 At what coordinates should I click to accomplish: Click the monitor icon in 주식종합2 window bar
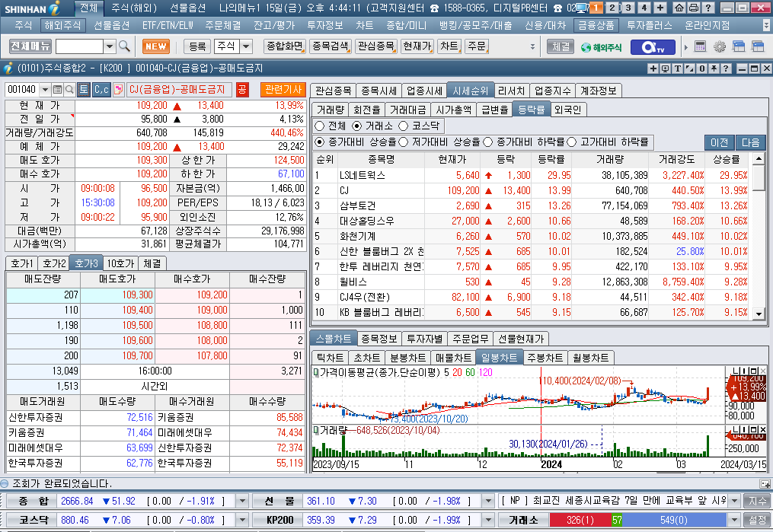pyautogui.click(x=665, y=68)
